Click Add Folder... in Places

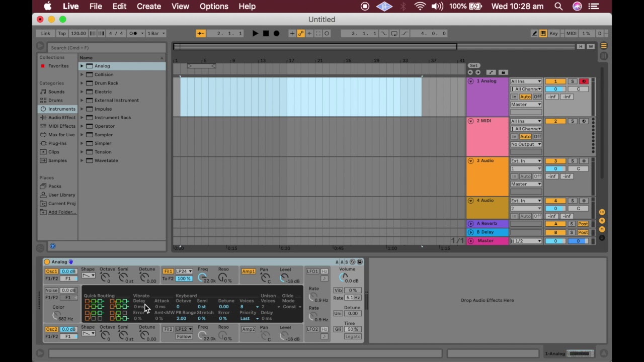pyautogui.click(x=62, y=212)
